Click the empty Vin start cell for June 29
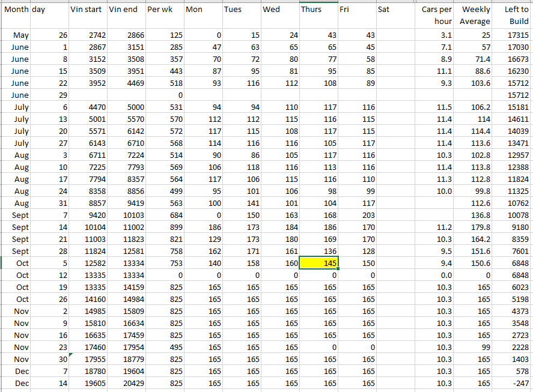 pyautogui.click(x=88, y=95)
